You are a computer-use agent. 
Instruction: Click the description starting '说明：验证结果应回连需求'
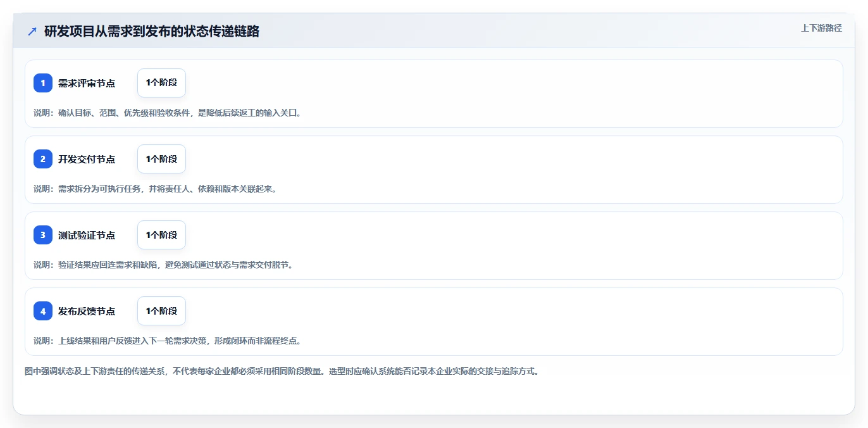(x=164, y=265)
